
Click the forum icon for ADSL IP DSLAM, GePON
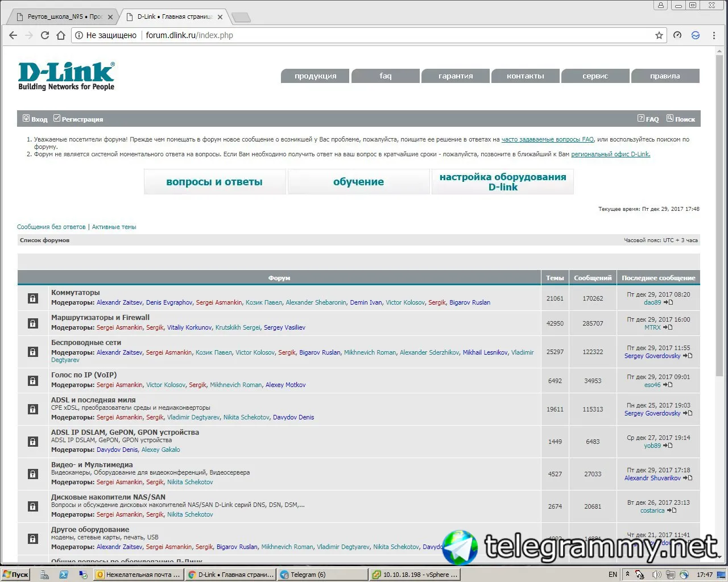33,442
